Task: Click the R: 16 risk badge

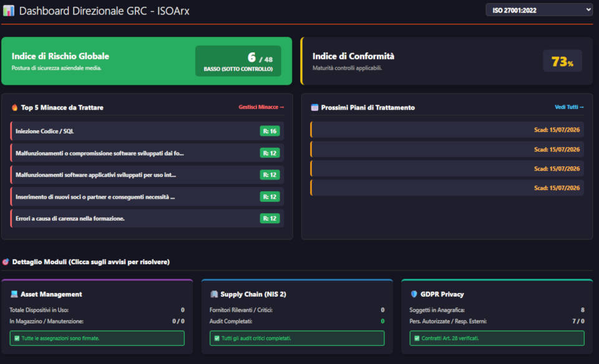Action: click(x=270, y=132)
